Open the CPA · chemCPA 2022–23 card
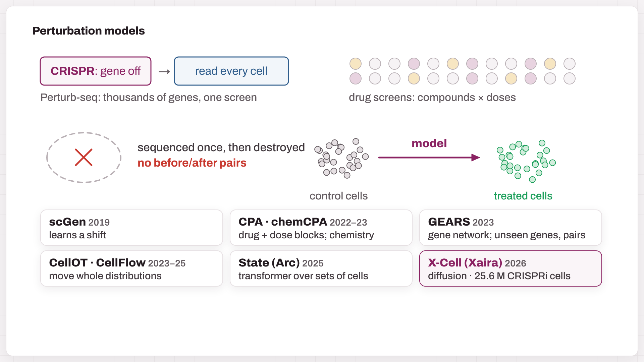 click(x=321, y=228)
